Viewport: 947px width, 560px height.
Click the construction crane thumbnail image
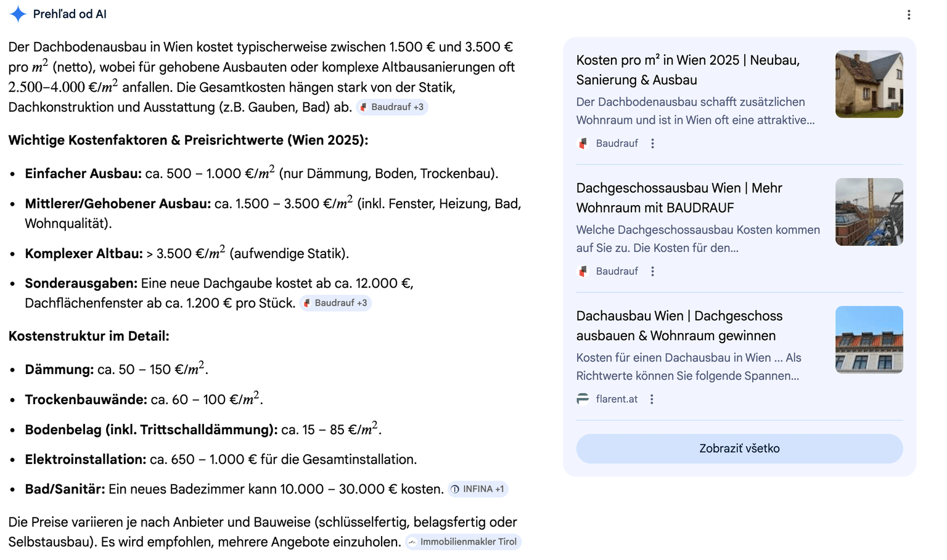coord(869,212)
